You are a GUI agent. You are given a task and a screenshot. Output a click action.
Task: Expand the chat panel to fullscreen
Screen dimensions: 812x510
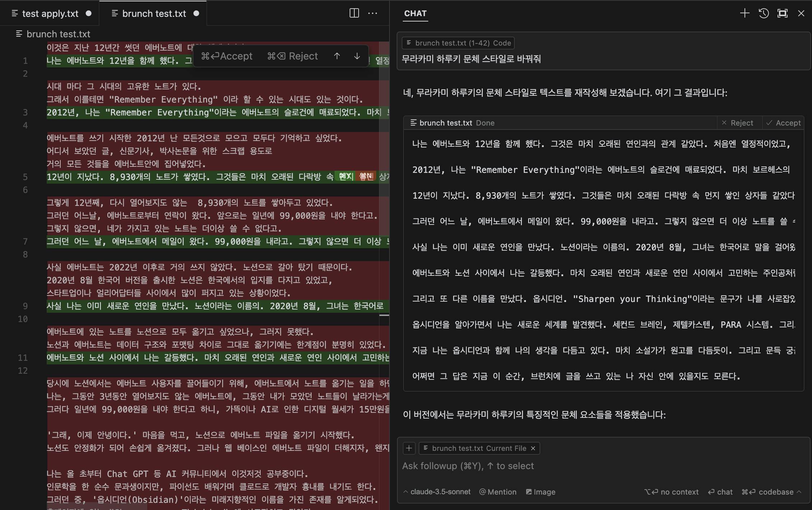782,13
